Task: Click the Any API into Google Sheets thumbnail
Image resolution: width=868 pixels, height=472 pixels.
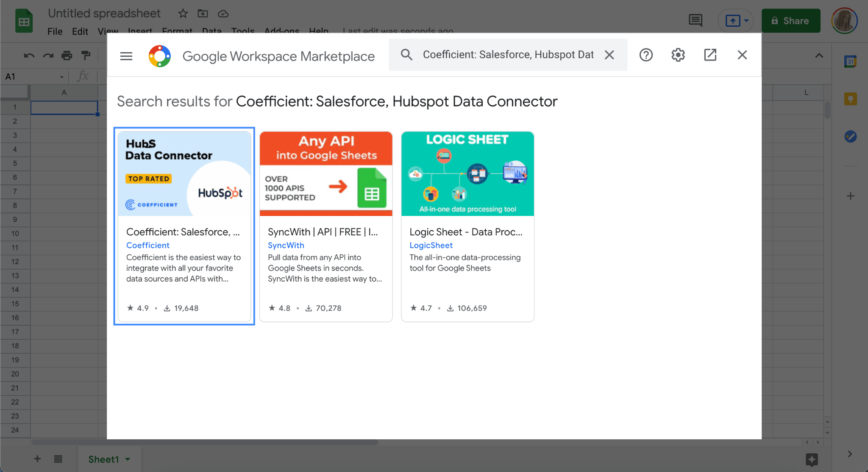Action: point(326,173)
